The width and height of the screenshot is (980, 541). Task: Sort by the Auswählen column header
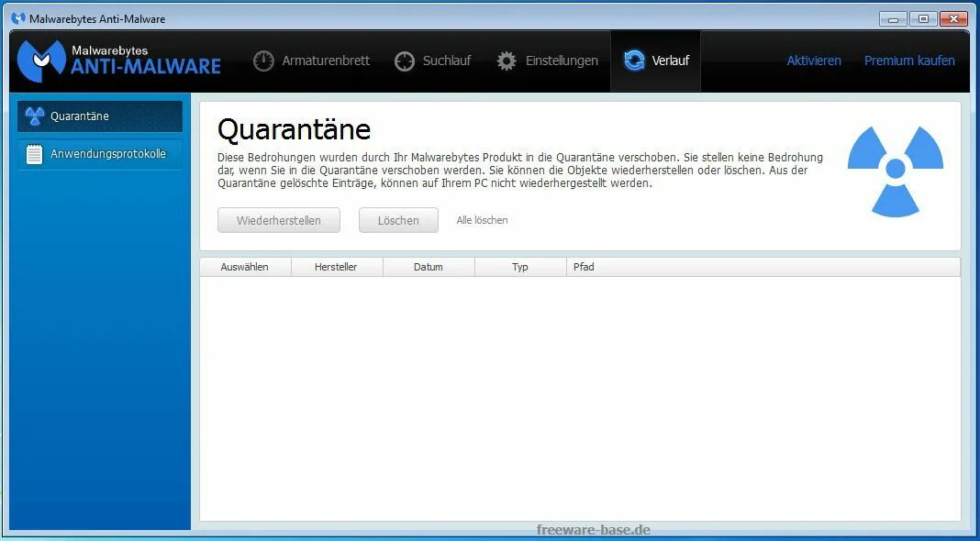pos(245,267)
